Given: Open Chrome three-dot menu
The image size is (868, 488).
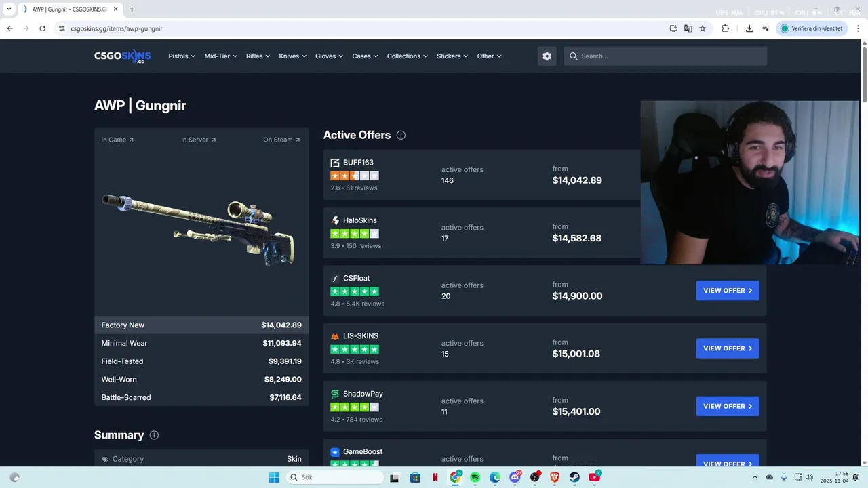Looking at the screenshot, I should point(857,28).
